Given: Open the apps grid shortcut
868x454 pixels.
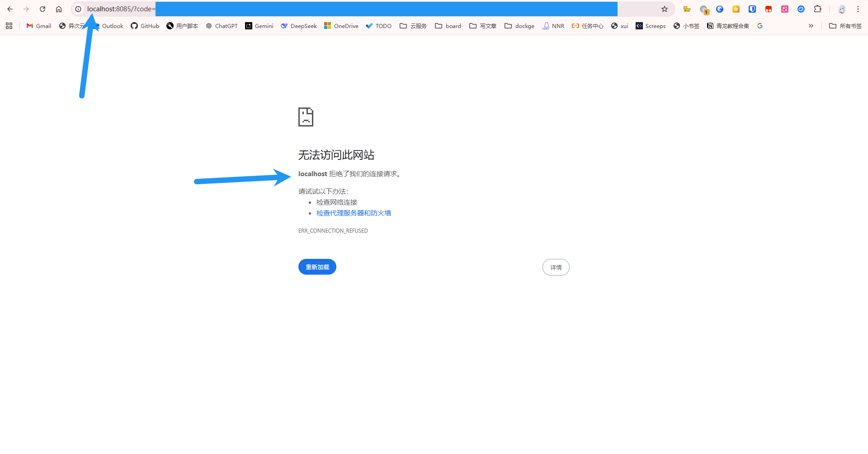Looking at the screenshot, I should [9, 26].
